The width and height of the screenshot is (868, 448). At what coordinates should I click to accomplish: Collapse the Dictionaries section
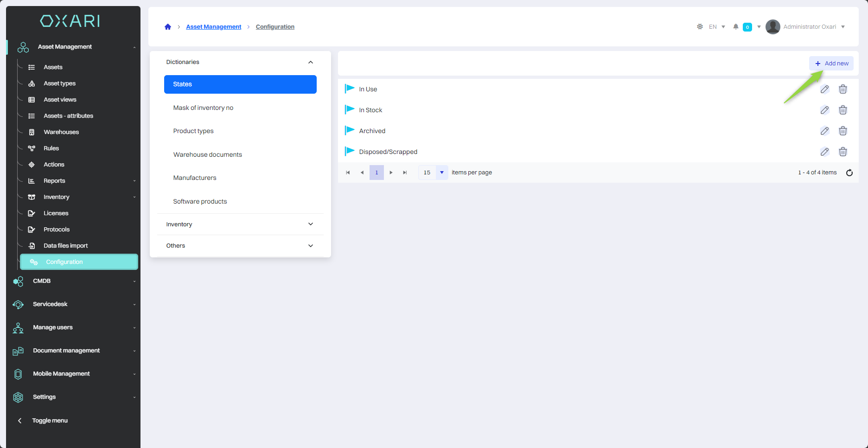[310, 62]
